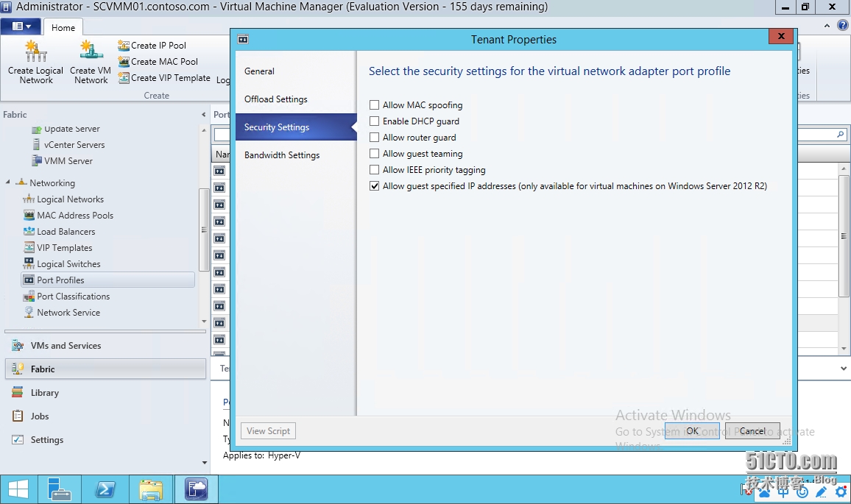Open the Settings workspace icon

pos(18,439)
